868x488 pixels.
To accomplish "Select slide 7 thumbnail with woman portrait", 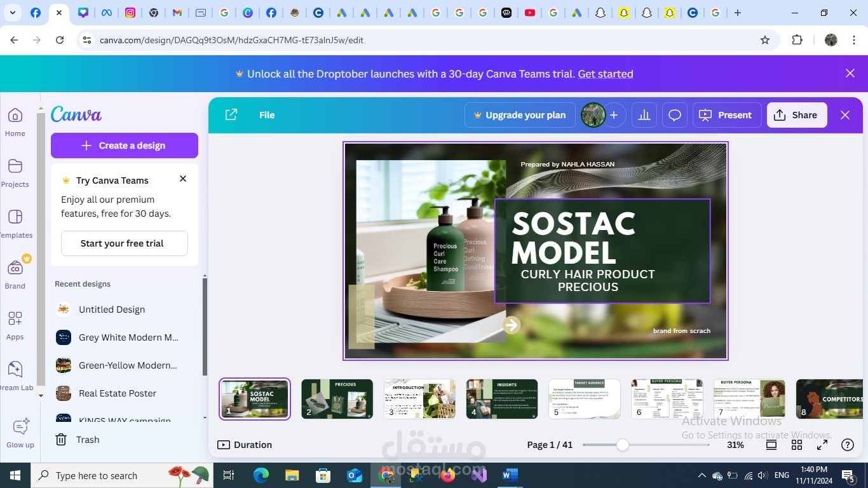I will coord(750,399).
